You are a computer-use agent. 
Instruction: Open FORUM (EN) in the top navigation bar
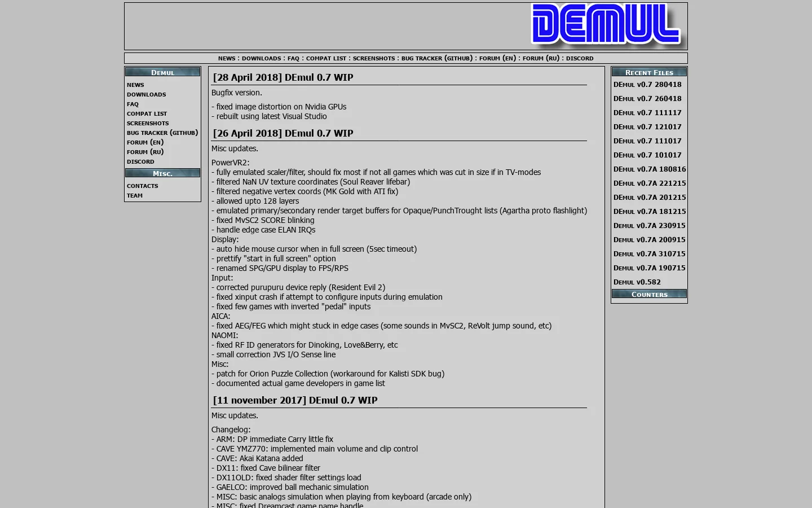(x=497, y=58)
